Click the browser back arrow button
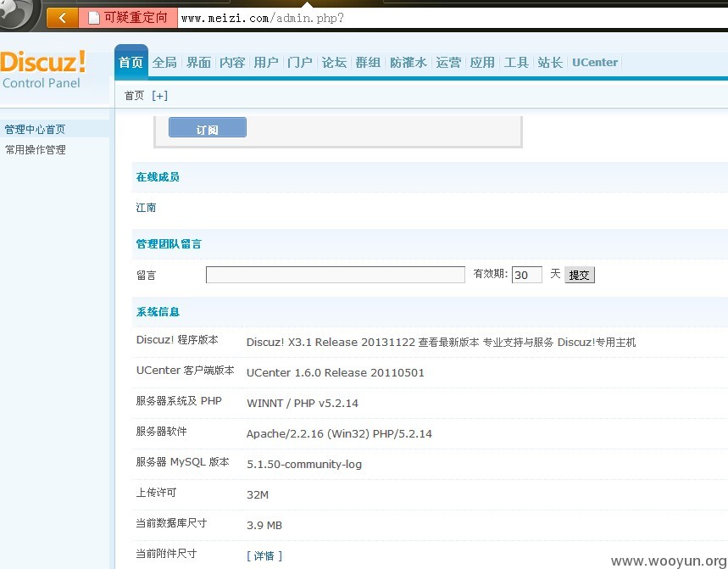This screenshot has width=728, height=569. tap(62, 18)
